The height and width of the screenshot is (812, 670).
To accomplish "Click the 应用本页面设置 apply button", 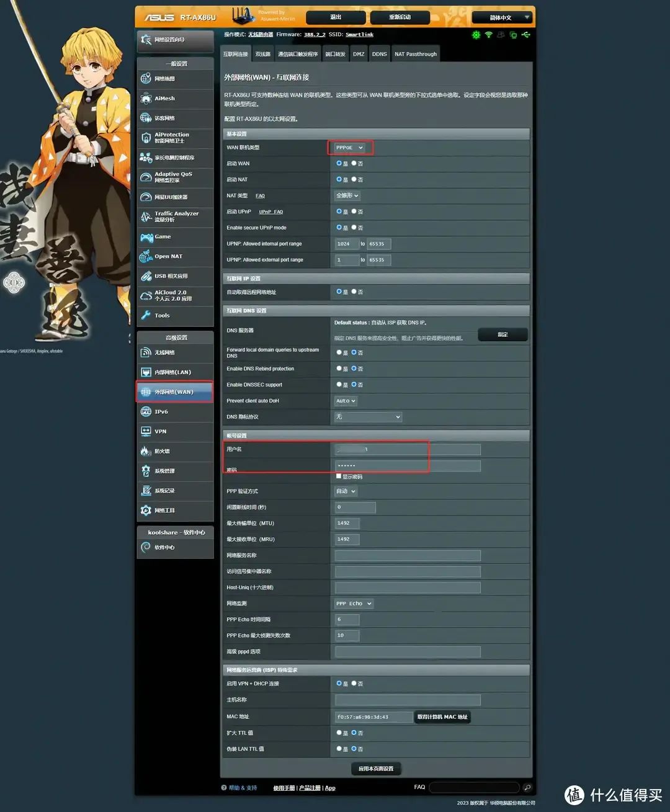I will [376, 769].
